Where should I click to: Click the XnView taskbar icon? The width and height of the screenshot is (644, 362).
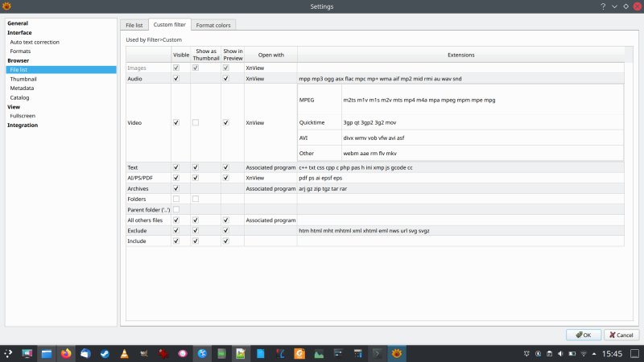(396, 353)
